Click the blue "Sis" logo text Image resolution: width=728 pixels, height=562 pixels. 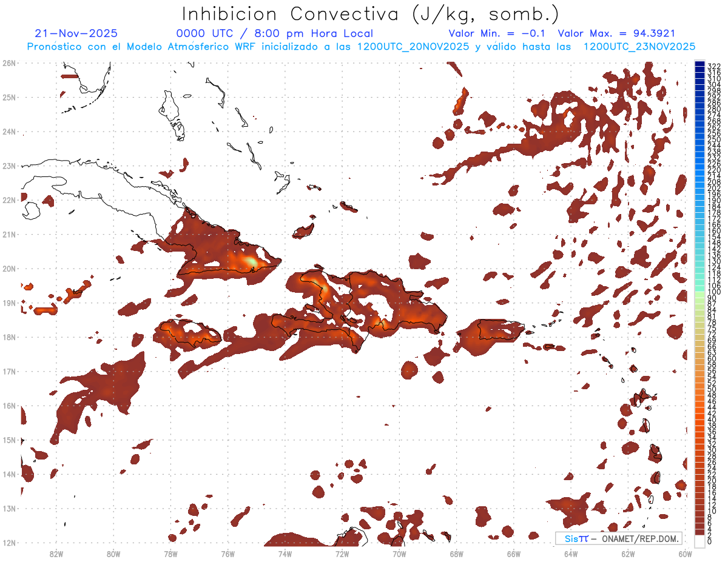pyautogui.click(x=571, y=538)
